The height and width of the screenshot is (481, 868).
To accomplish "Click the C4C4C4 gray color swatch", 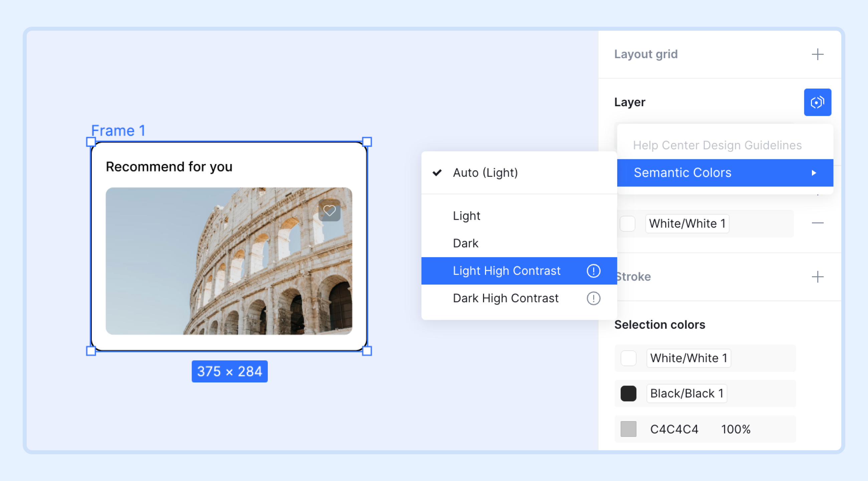I will pyautogui.click(x=628, y=429).
